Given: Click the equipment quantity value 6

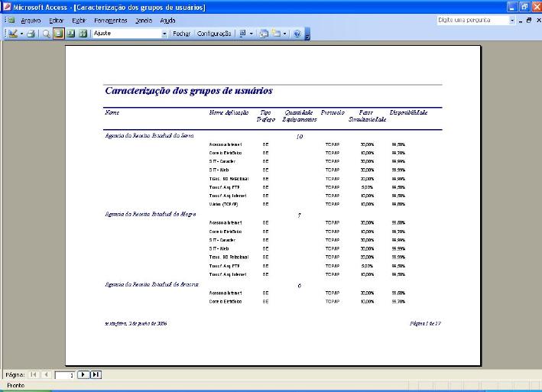Looking at the screenshot, I should tap(300, 286).
